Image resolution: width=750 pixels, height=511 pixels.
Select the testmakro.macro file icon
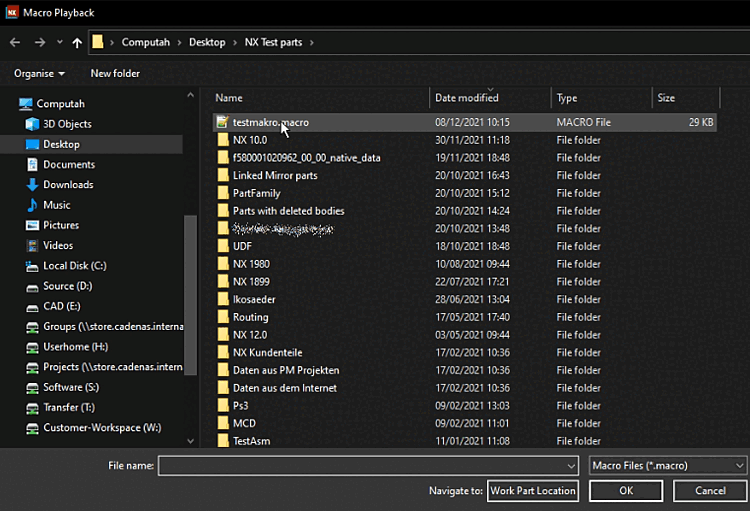pos(223,122)
